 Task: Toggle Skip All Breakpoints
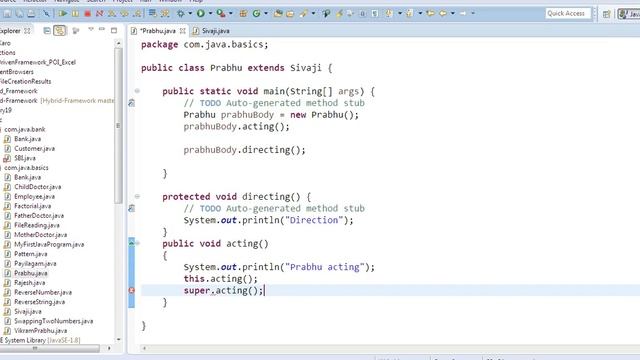tap(47, 14)
